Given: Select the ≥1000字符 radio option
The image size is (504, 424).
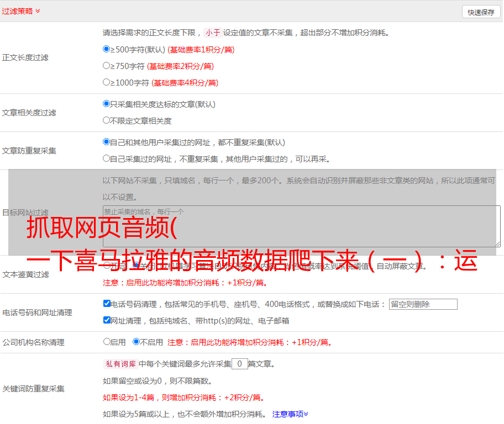Looking at the screenshot, I should pos(106,82).
